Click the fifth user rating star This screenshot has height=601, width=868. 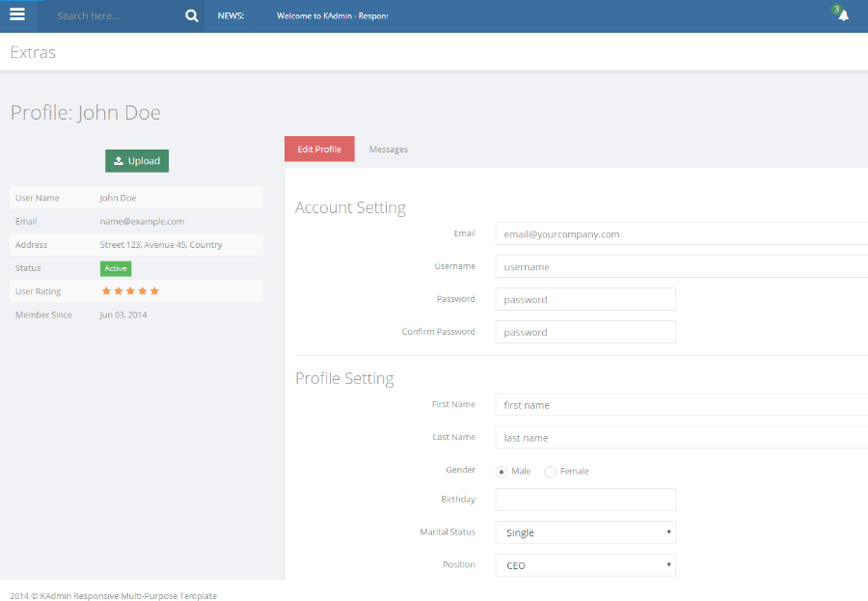[x=154, y=291]
